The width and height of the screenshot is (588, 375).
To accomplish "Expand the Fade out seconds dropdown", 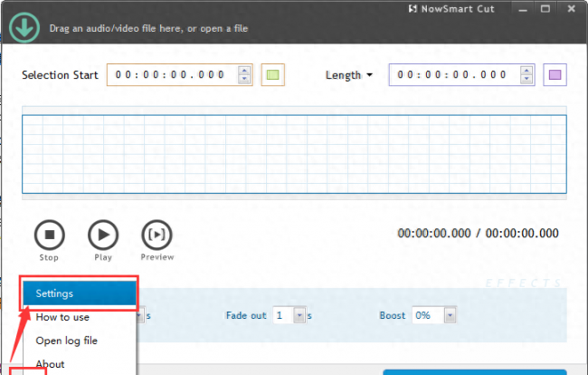I will tap(299, 315).
